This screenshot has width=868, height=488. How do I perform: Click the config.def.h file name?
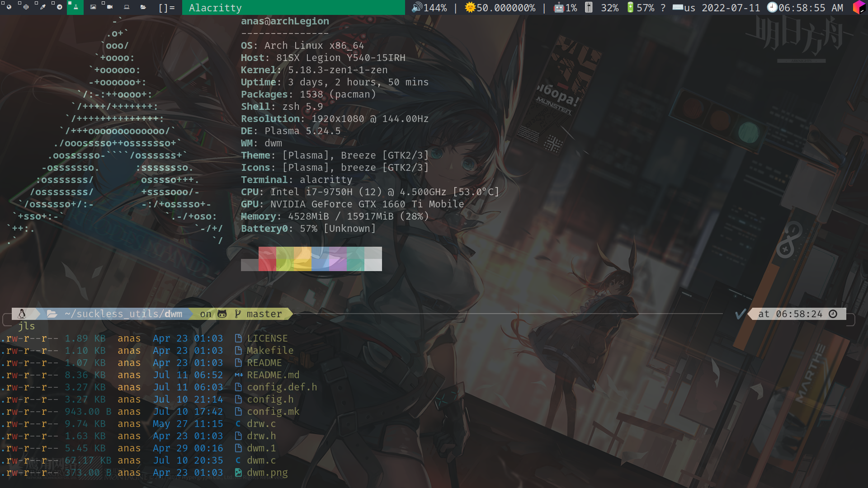pos(282,387)
